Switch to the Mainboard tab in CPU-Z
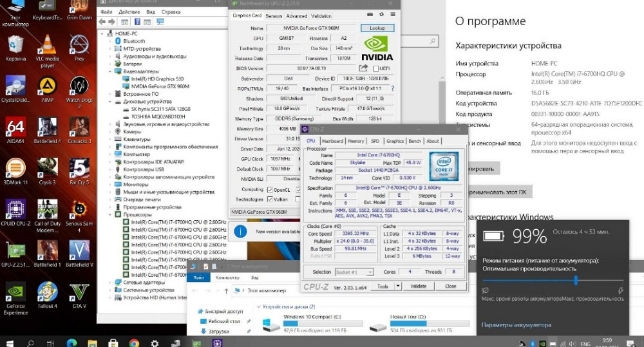This screenshot has height=347, width=644. click(332, 141)
